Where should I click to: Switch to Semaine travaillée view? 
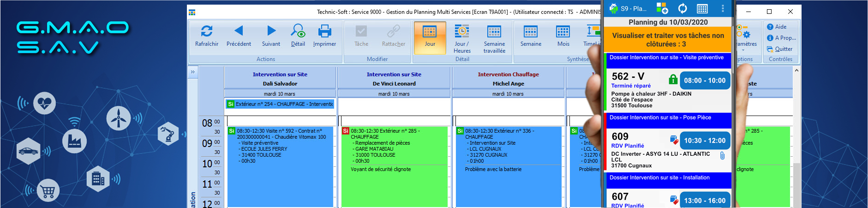click(x=494, y=38)
